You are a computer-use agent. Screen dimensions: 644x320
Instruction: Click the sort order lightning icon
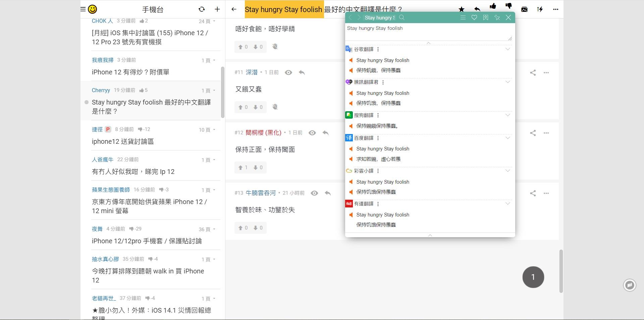540,9
